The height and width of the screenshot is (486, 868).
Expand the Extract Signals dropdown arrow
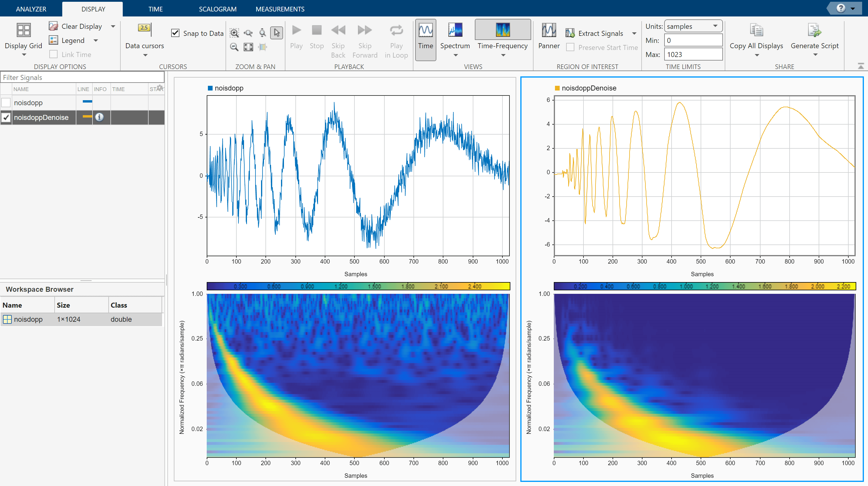tap(634, 33)
